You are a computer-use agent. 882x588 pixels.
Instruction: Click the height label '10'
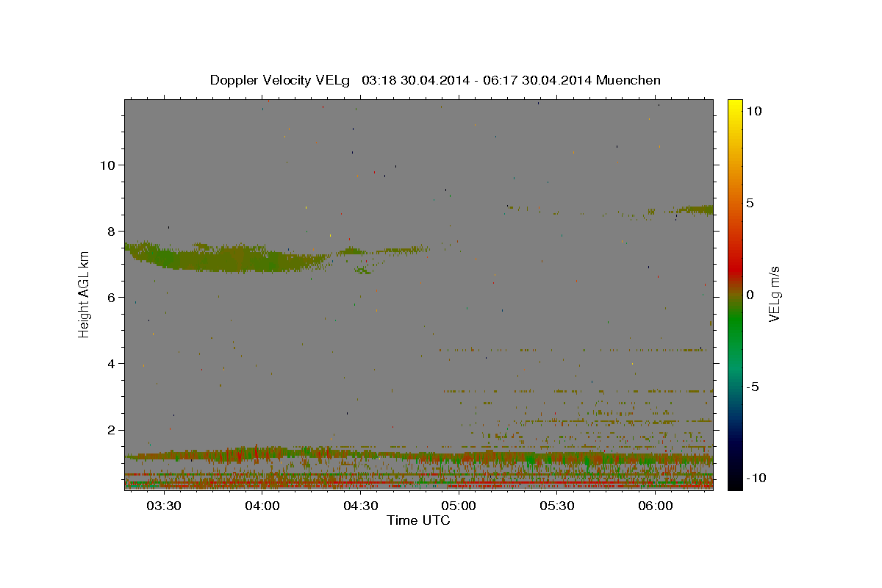107,165
